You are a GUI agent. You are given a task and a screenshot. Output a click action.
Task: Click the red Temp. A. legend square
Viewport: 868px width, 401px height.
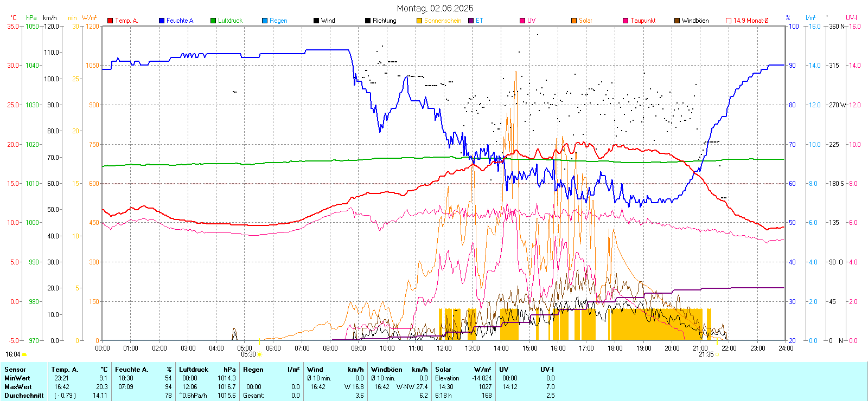110,21
